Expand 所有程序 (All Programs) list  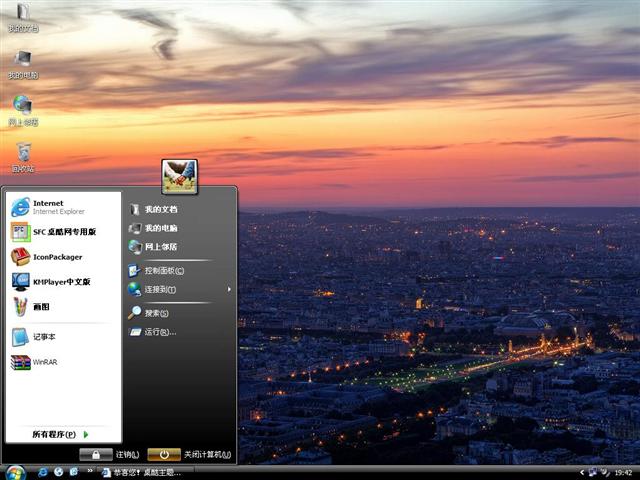click(x=60, y=434)
